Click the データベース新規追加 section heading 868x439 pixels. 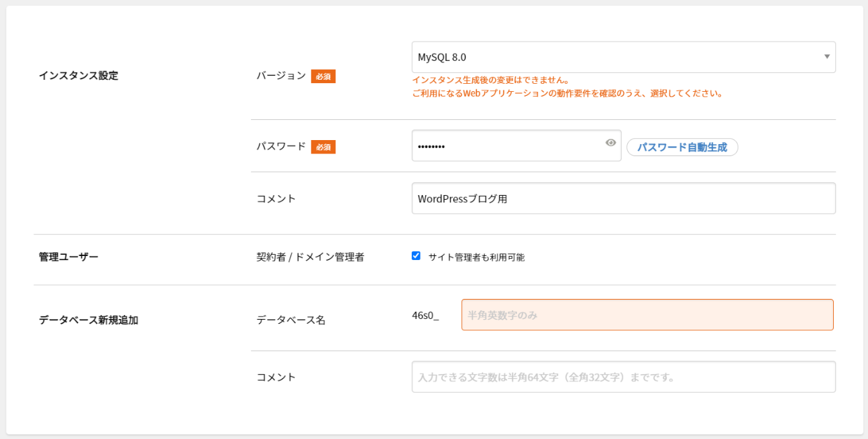[89, 320]
